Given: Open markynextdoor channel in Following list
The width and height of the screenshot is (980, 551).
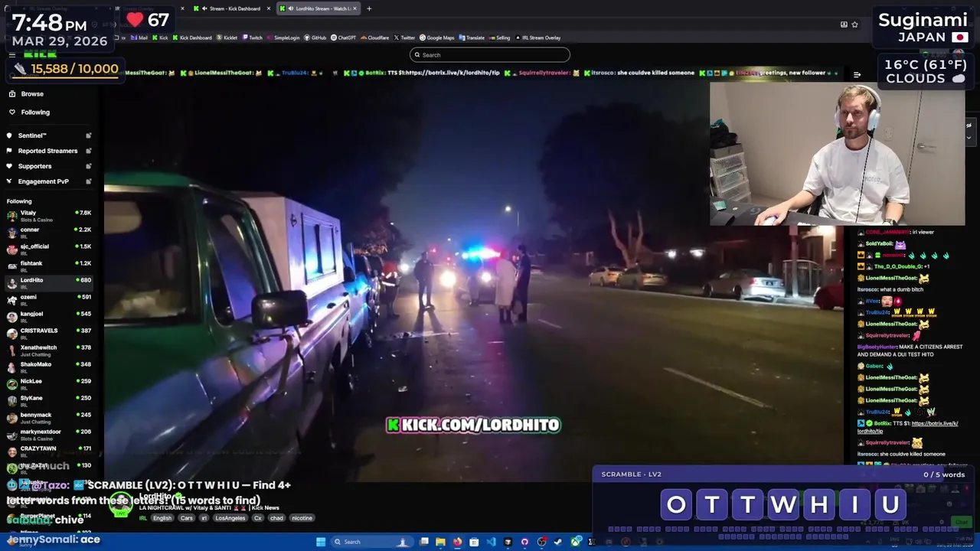Looking at the screenshot, I should click(x=49, y=435).
